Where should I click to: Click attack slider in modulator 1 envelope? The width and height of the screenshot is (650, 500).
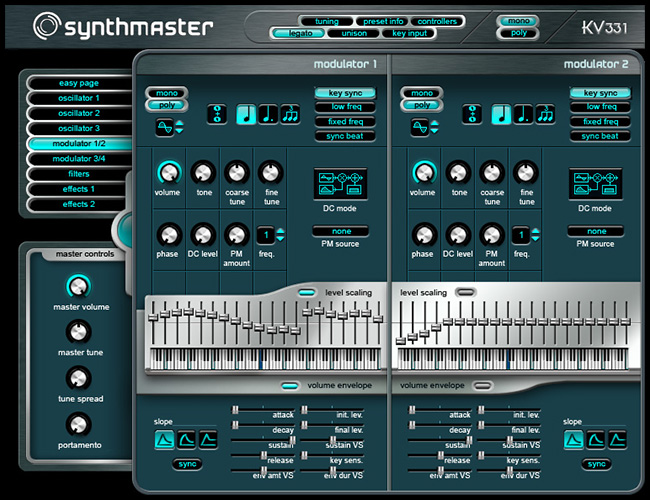[x=263, y=410]
